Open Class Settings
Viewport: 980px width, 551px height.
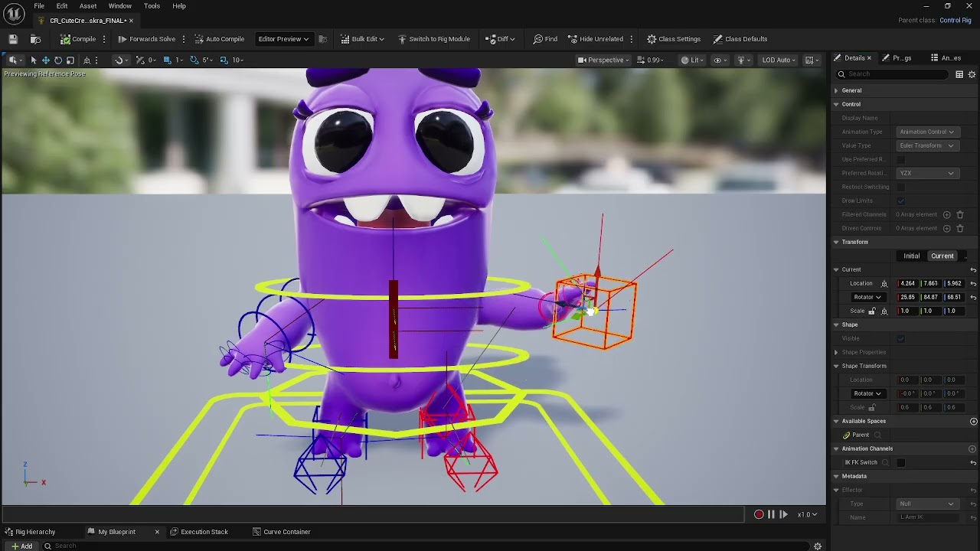point(674,39)
